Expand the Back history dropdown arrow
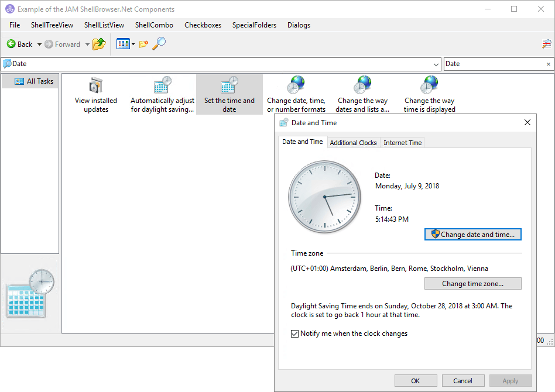Image resolution: width=555 pixels, height=392 pixels. 39,44
